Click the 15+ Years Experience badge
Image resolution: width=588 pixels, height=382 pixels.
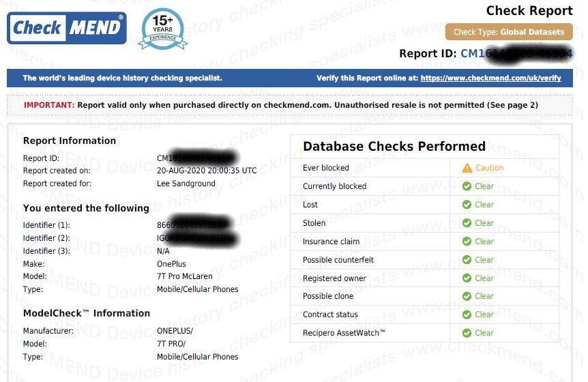[163, 29]
